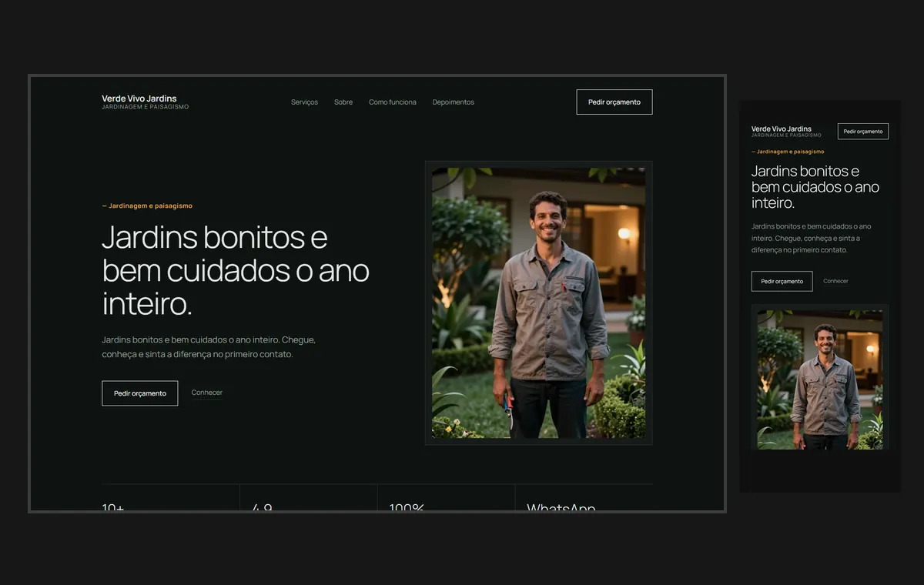
Task: Click the orange Jardinagem e paisagismo tagline on desktop
Action: [147, 206]
